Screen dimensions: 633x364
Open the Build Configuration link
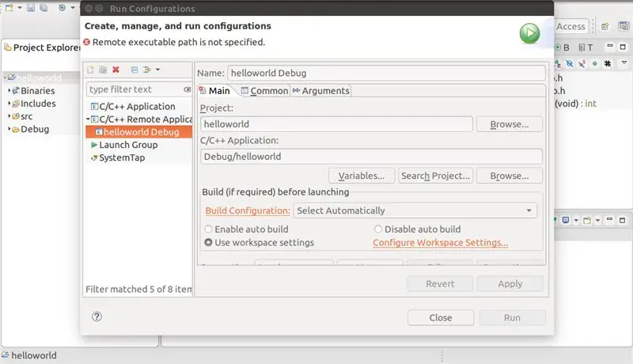click(x=248, y=210)
